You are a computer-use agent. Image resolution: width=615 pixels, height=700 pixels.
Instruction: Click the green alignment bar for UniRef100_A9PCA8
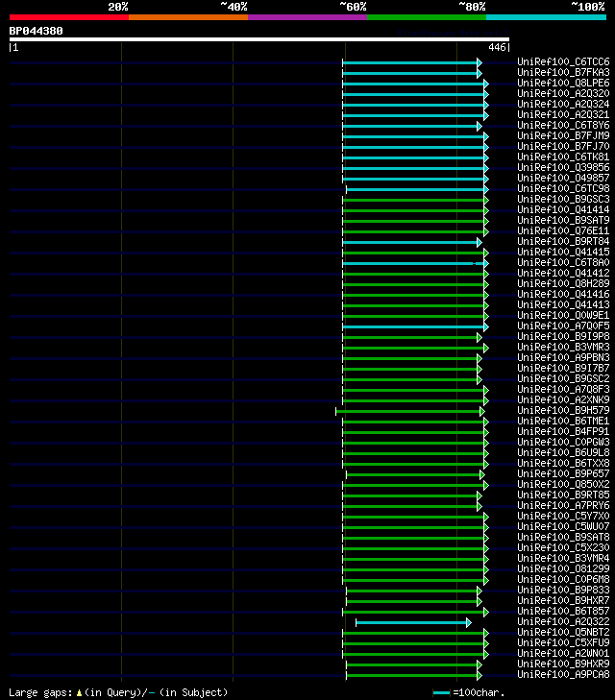click(x=411, y=675)
